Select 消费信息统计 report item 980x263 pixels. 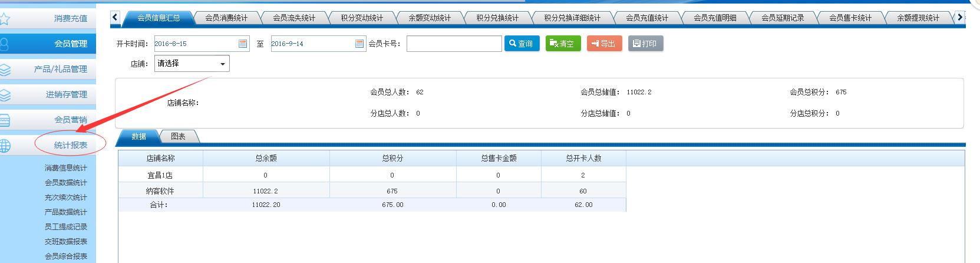(x=65, y=168)
